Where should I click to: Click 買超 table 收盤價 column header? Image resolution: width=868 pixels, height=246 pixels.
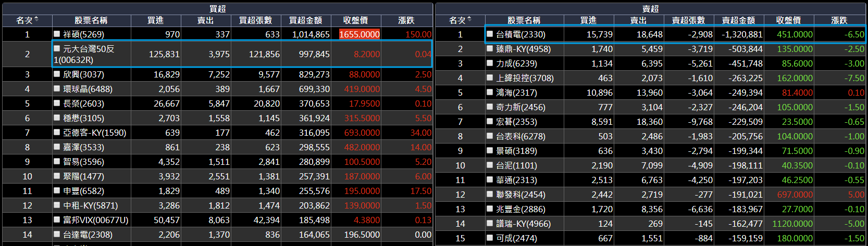(x=356, y=20)
